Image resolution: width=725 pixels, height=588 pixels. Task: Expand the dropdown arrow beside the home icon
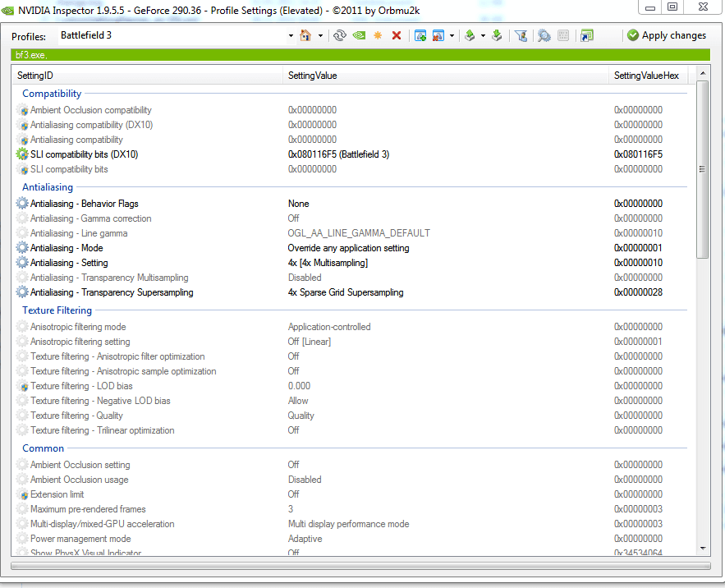[x=320, y=35]
